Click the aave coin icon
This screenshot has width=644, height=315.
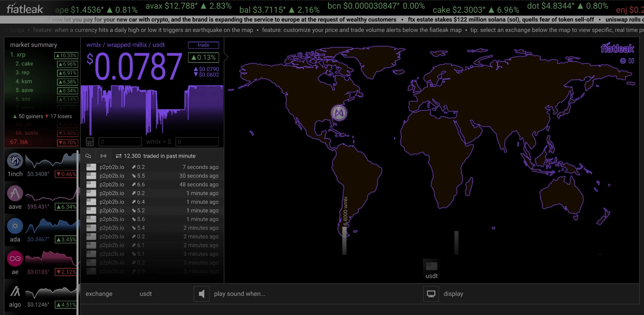(x=15, y=193)
